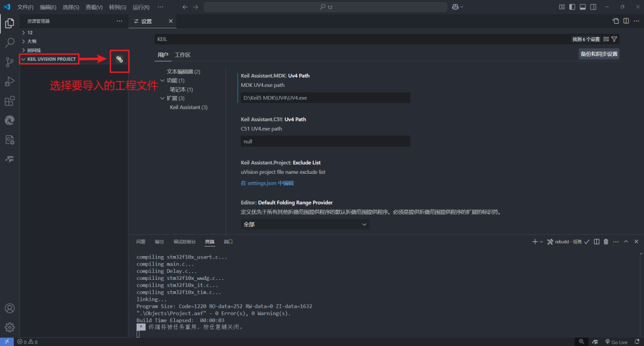Switch to the 问题 panel tab
The height and width of the screenshot is (346, 644).
tap(141, 242)
